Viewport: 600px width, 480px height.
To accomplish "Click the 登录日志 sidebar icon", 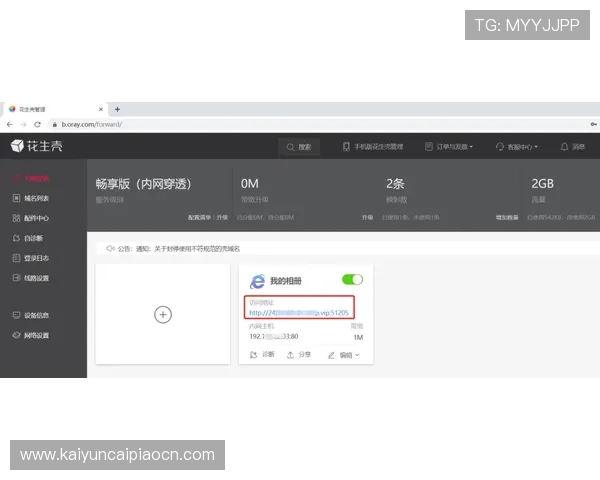I will [x=16, y=258].
